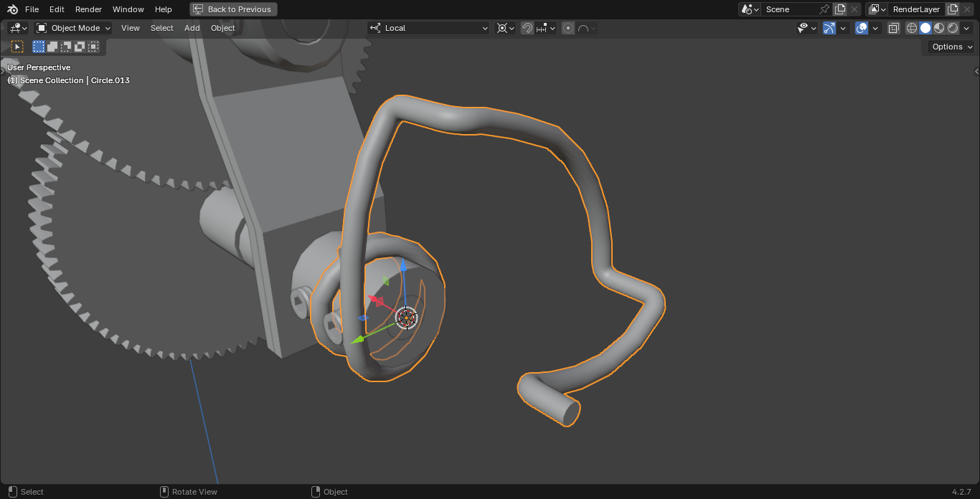This screenshot has height=499, width=980.
Task: Switch to wireframe viewport shading
Action: point(912,28)
